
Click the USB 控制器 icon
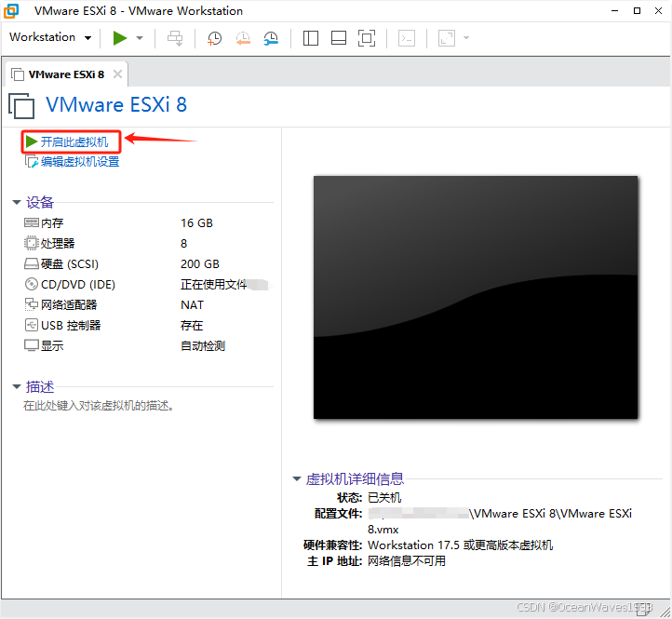click(x=31, y=326)
